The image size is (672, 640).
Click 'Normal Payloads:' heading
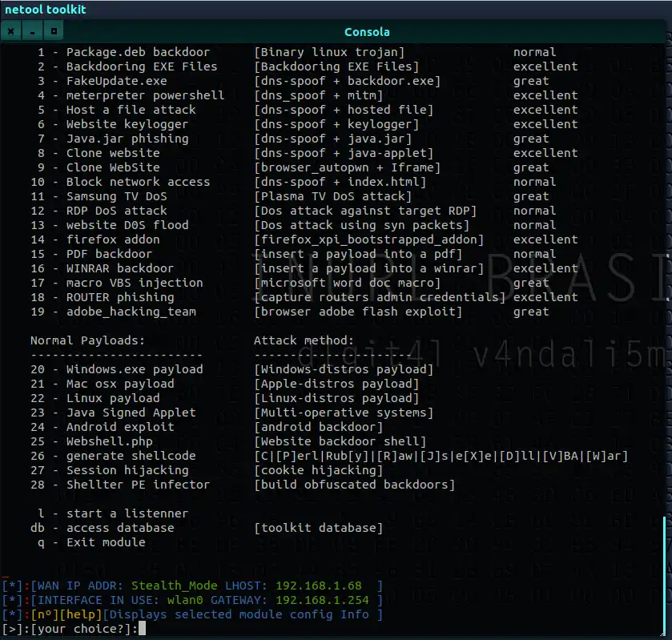pyautogui.click(x=87, y=340)
